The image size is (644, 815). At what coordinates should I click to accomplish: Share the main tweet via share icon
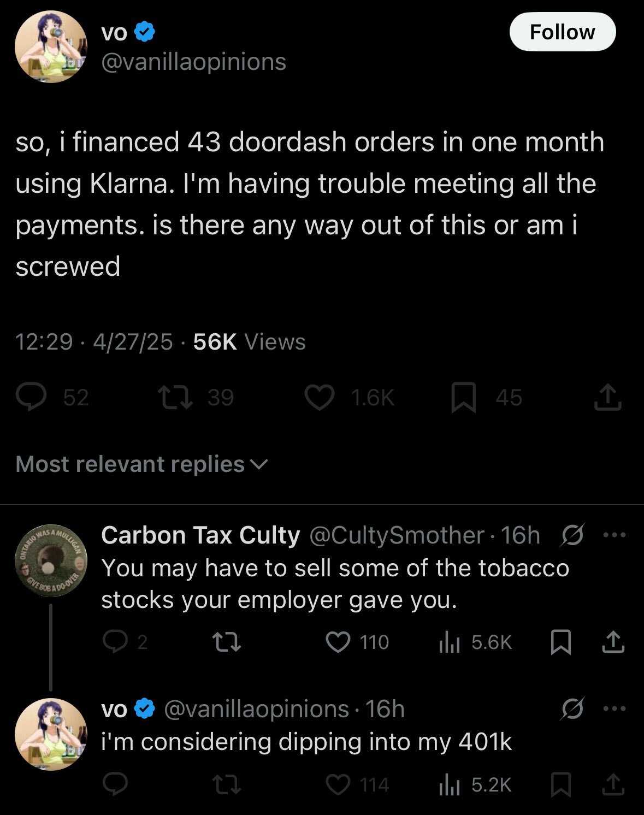coord(607,397)
